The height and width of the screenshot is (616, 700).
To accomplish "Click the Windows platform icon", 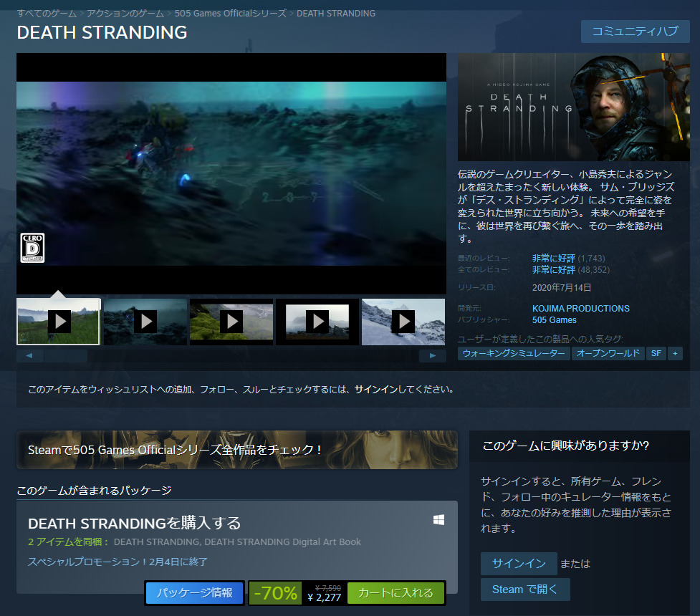I will 438,519.
